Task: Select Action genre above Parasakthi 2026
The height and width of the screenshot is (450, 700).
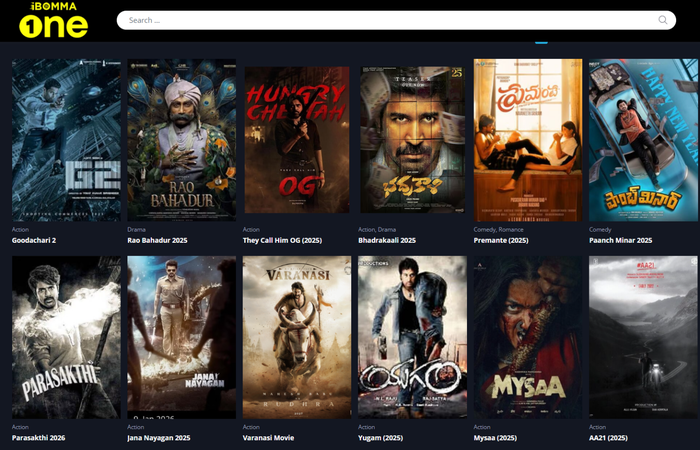Action: coord(20,427)
